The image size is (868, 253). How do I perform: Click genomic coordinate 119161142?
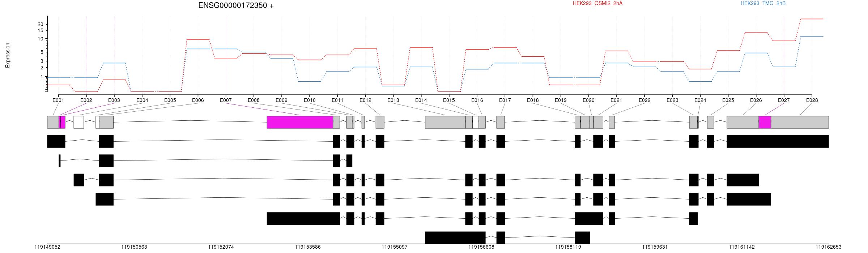click(742, 247)
